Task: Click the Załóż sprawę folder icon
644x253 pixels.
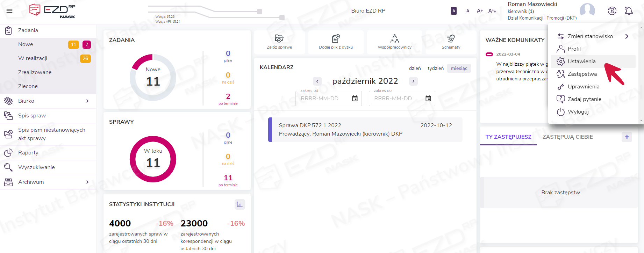Action: point(279,38)
